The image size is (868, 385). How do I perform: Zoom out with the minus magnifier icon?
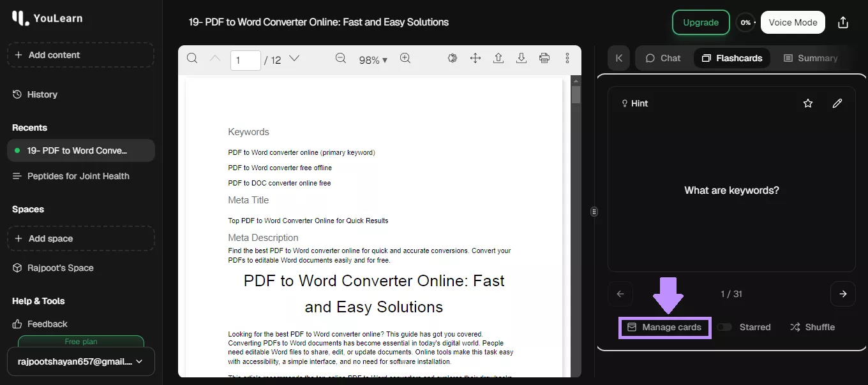coord(341,59)
